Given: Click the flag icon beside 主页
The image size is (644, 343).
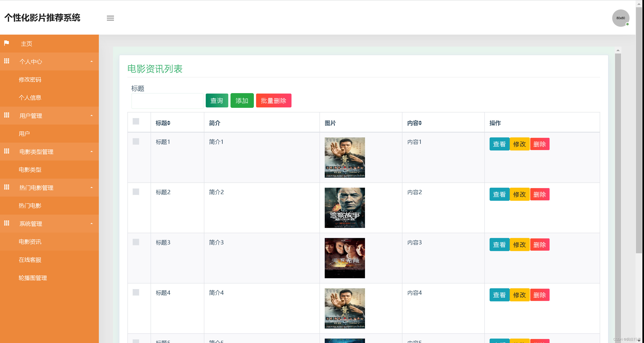Looking at the screenshot, I should click(x=7, y=43).
